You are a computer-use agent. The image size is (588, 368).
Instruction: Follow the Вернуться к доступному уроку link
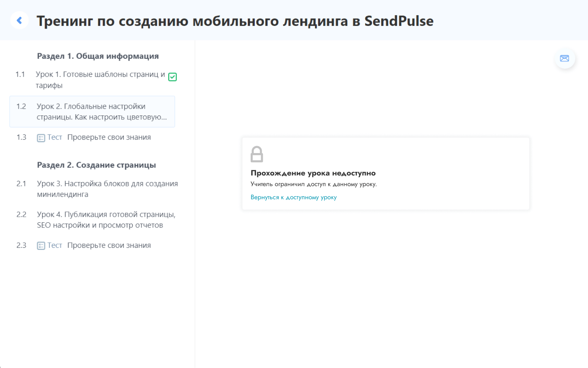tap(294, 197)
